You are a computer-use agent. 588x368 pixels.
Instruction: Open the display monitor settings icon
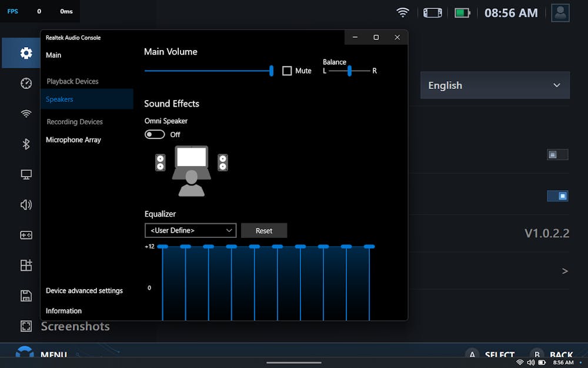coord(26,175)
